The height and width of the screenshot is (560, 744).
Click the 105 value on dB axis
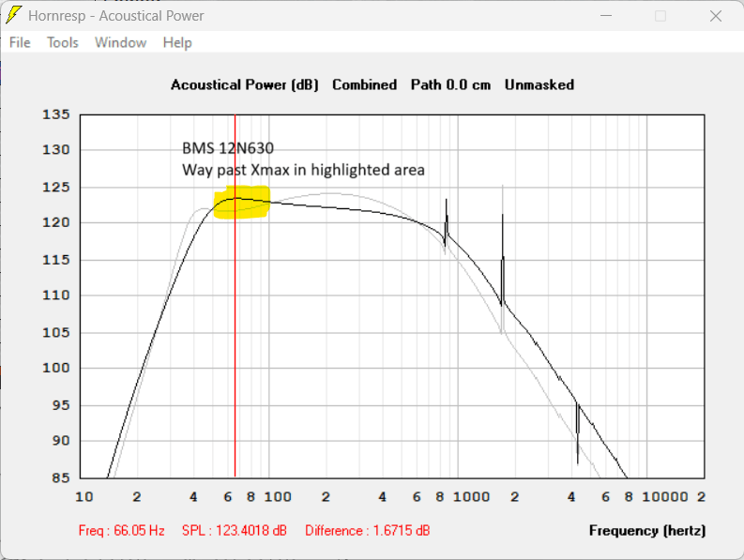click(x=56, y=332)
